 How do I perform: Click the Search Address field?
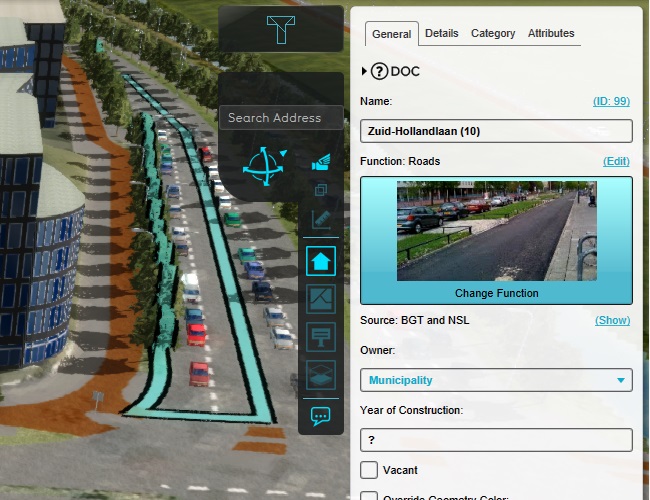280,118
